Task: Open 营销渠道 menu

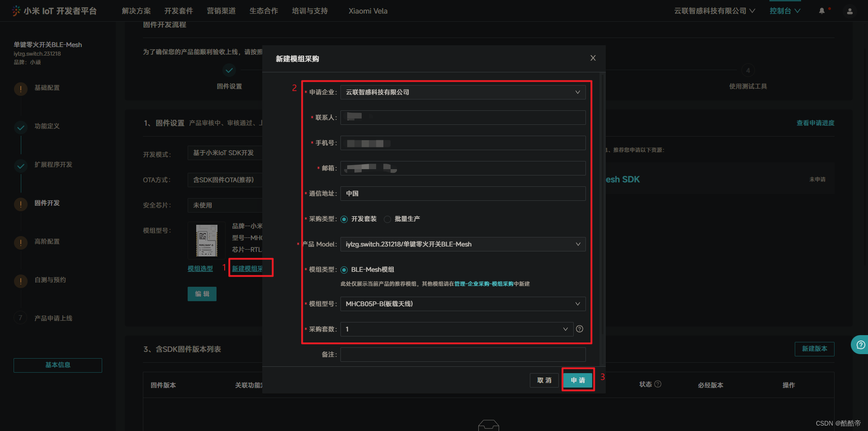Action: [x=221, y=11]
